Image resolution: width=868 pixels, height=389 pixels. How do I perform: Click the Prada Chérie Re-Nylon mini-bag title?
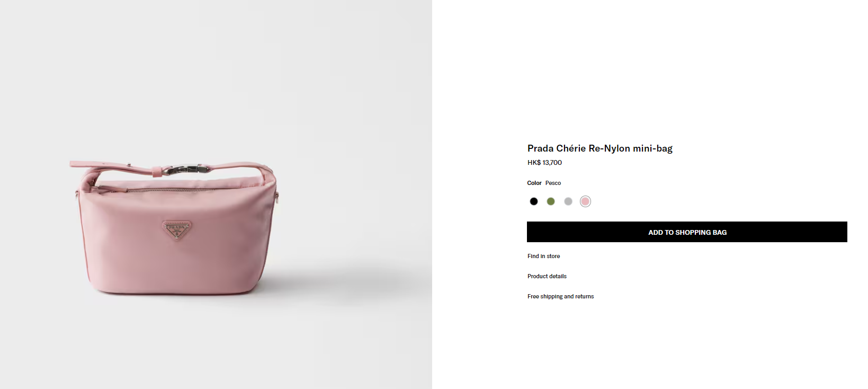click(599, 148)
